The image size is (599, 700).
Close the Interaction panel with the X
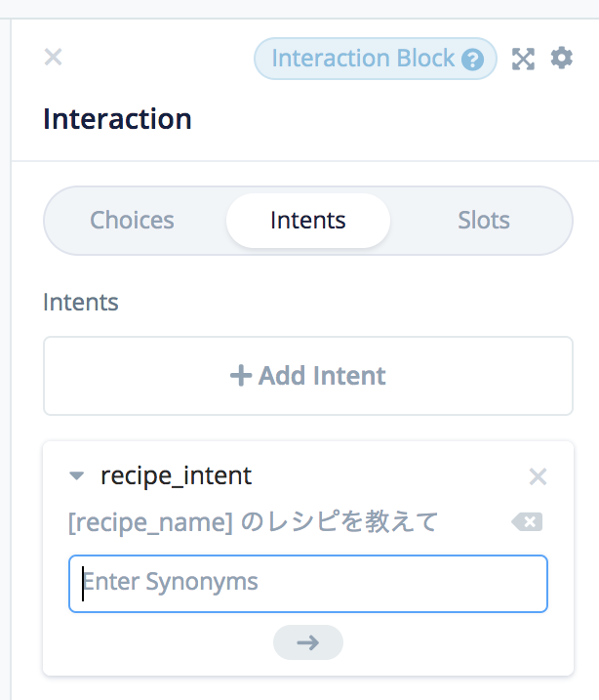(x=54, y=58)
